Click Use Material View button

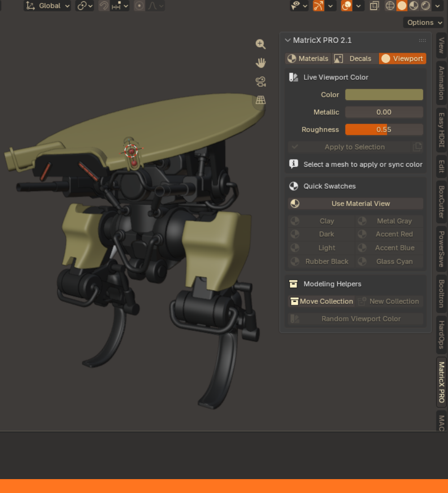coord(356,204)
